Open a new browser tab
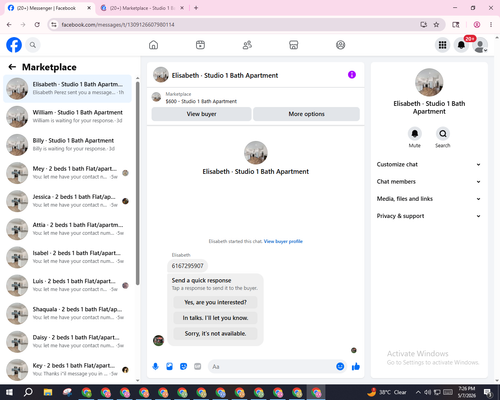500x400 pixels. click(196, 8)
